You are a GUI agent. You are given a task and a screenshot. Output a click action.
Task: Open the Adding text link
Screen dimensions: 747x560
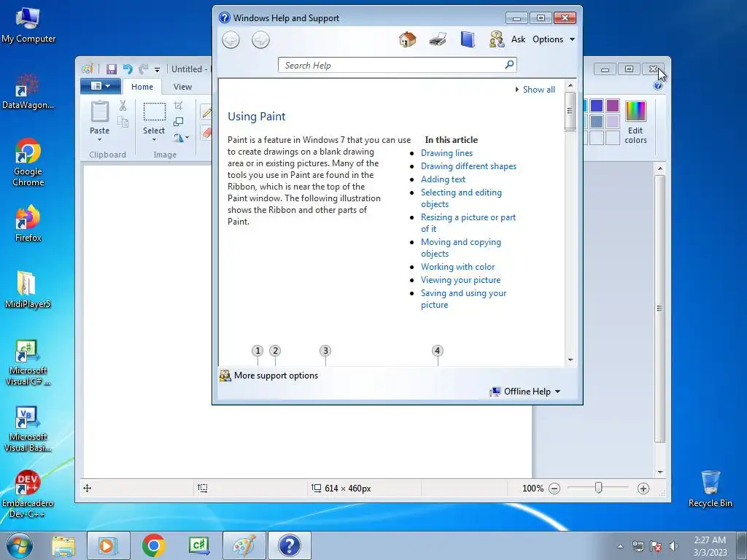443,179
